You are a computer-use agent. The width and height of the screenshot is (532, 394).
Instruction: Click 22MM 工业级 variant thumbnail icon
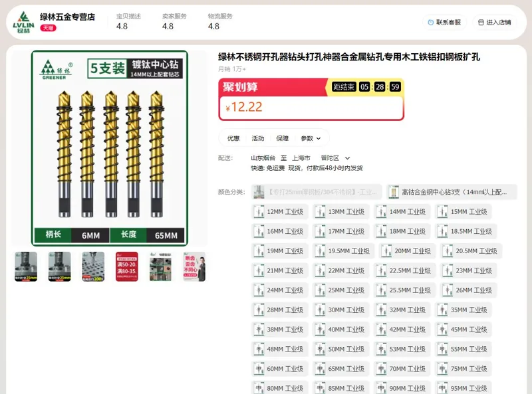(320, 270)
